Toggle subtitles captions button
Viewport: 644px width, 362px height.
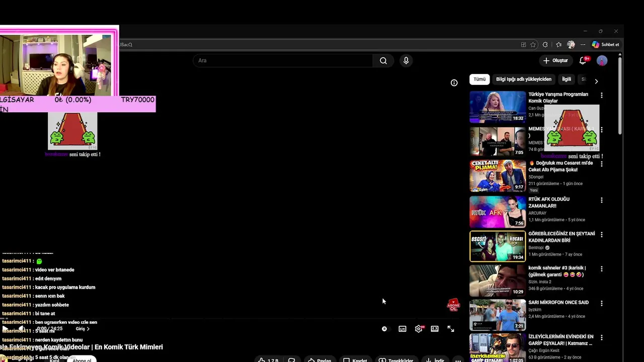(x=403, y=329)
